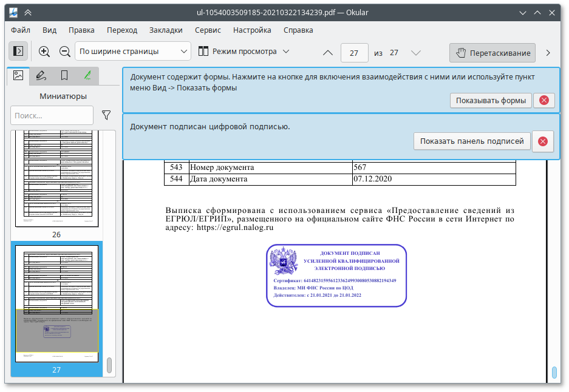Open the signatures sidebar tab
This screenshot has width=569, height=392.
click(x=87, y=76)
